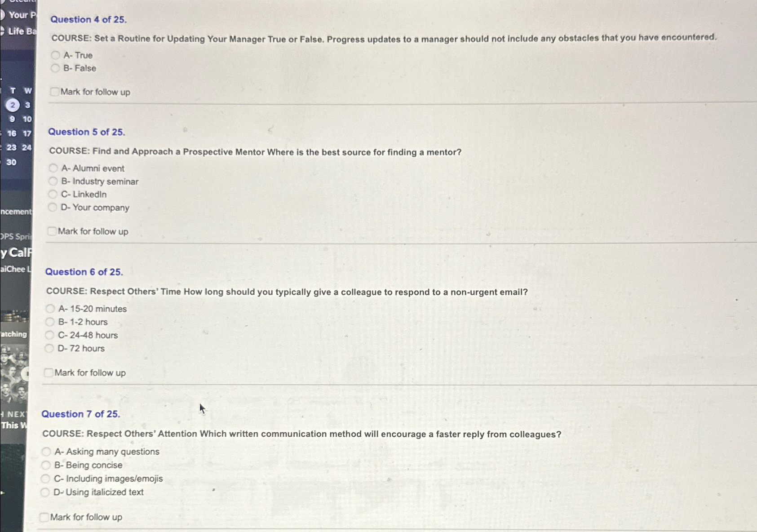The width and height of the screenshot is (757, 532).
Task: Check "Mark for follow up" under Question 7
Action: pyautogui.click(x=44, y=517)
